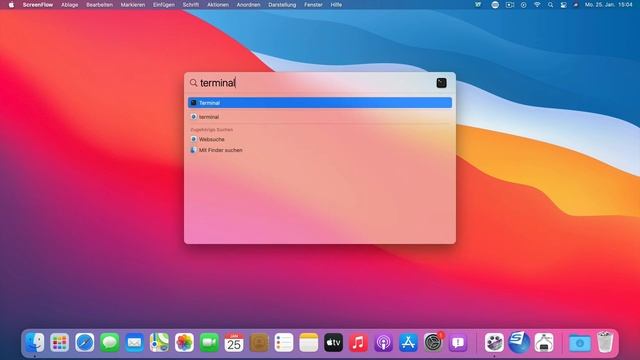Open the ScreenFlow application menu
The height and width of the screenshot is (360, 640).
coord(38,5)
